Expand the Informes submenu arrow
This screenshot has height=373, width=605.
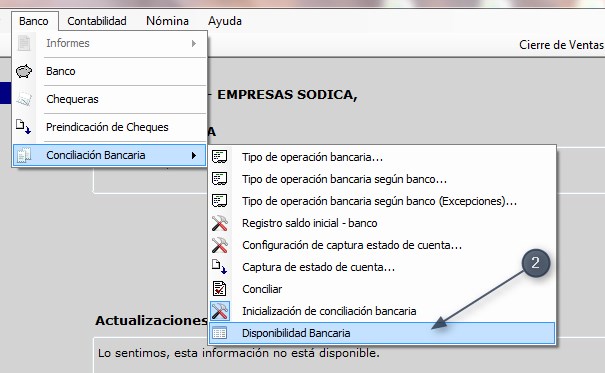pyautogui.click(x=194, y=43)
